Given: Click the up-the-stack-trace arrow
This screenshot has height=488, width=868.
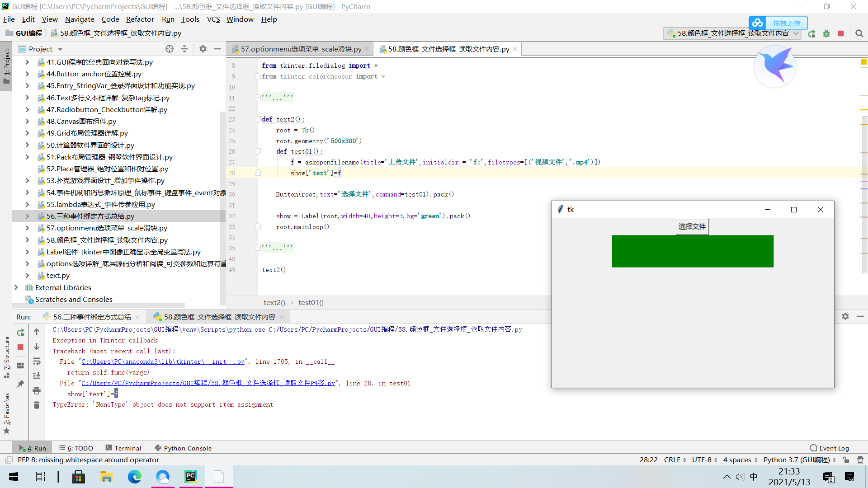Looking at the screenshot, I should pos(37,332).
